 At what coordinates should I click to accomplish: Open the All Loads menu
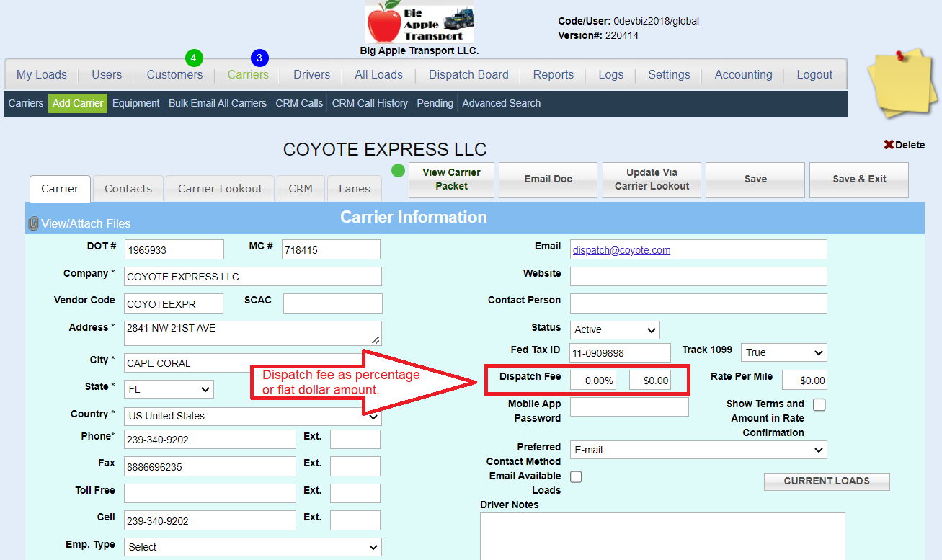(379, 74)
